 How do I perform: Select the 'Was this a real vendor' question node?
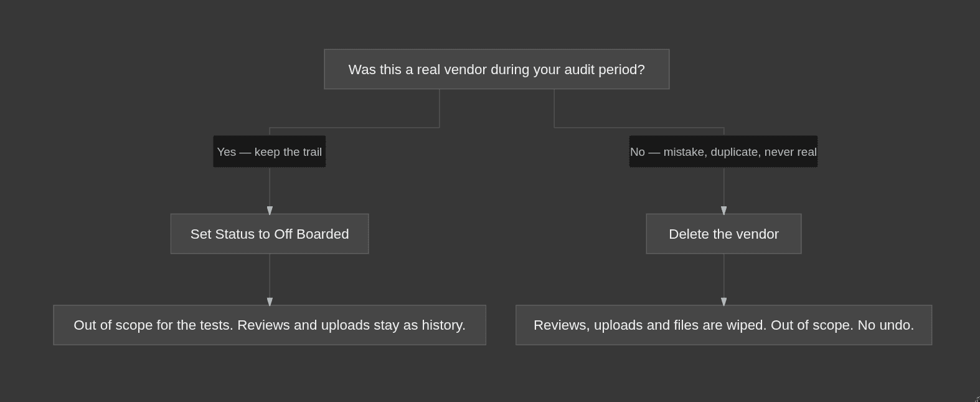497,69
